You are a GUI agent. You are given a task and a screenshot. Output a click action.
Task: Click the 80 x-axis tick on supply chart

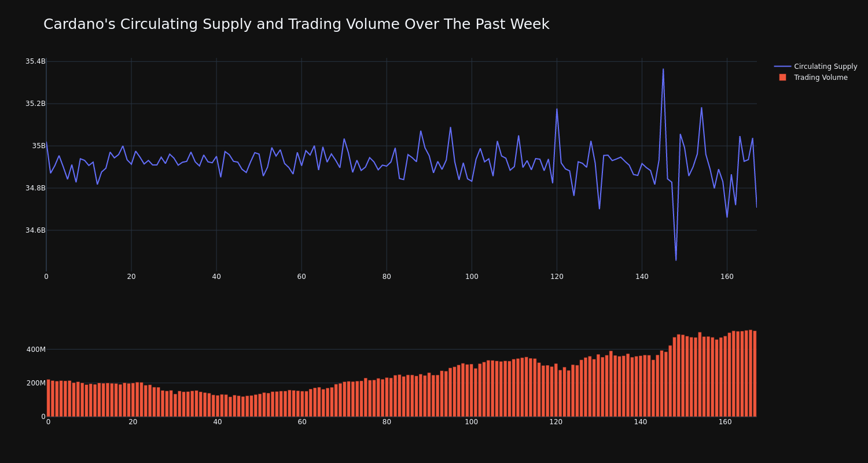tap(387, 277)
